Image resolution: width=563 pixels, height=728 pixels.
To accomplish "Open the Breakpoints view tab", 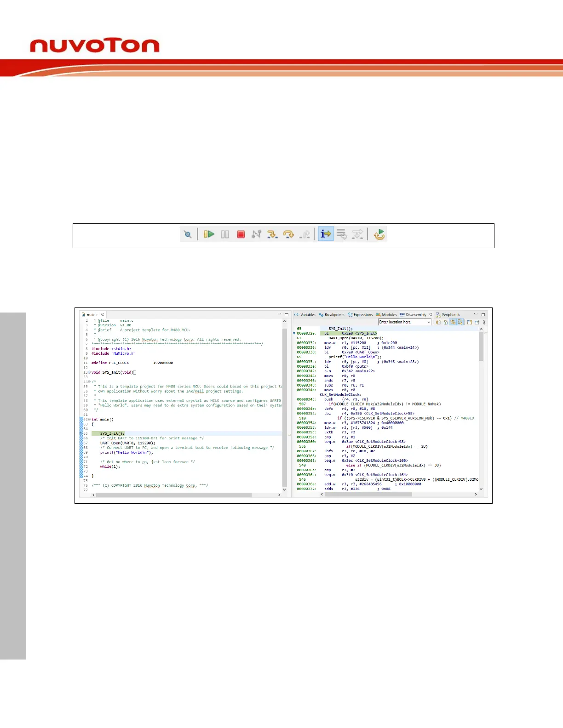I will [x=332, y=315].
